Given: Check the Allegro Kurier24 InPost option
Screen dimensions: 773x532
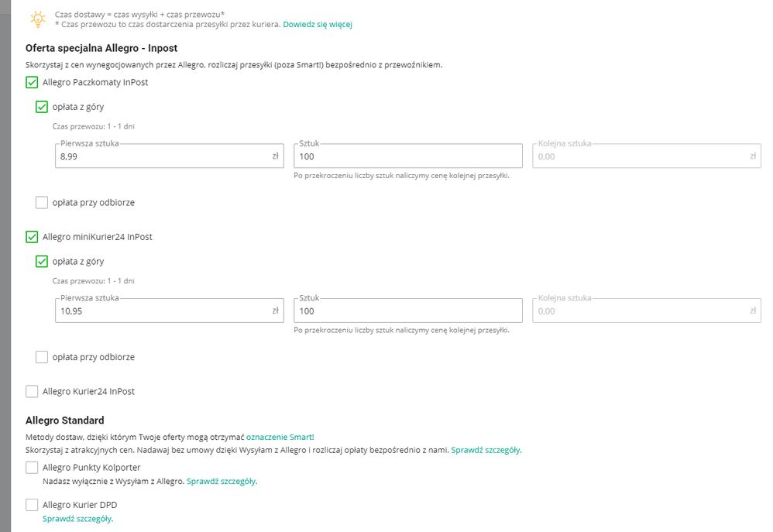Looking at the screenshot, I should tap(32, 392).
